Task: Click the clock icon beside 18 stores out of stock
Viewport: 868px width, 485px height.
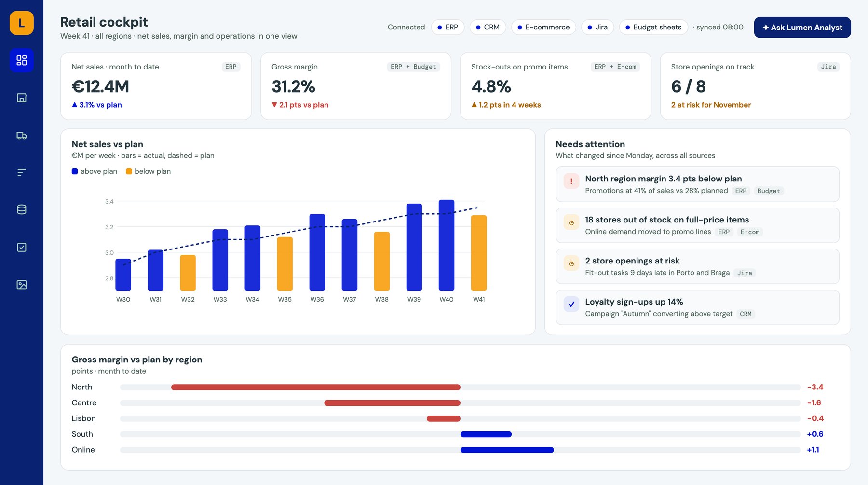Action: coord(571,222)
